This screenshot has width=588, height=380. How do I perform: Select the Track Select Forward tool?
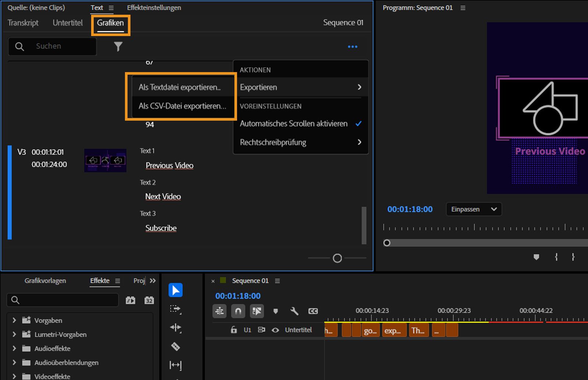click(175, 309)
